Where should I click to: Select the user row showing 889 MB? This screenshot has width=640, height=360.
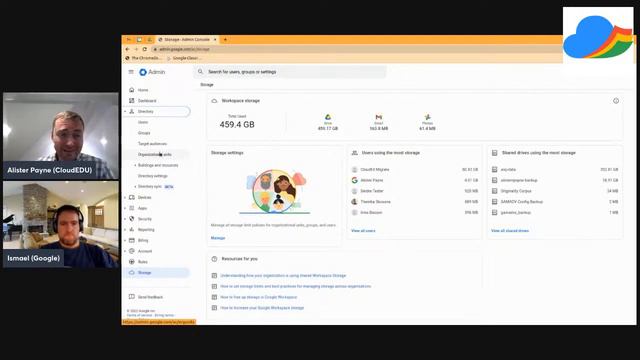pyautogui.click(x=414, y=202)
